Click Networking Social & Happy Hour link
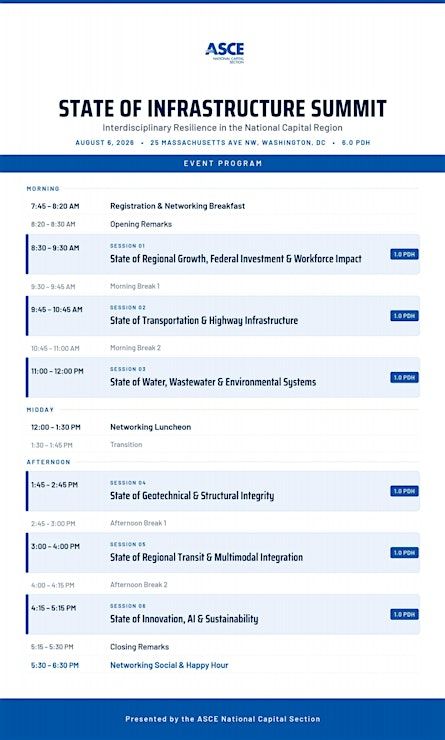Screen dimensions: 445x740 (169, 665)
